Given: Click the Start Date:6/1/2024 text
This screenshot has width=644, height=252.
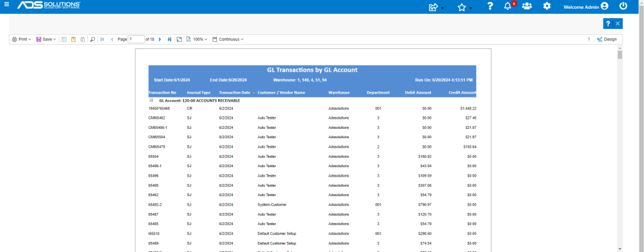Looking at the screenshot, I should coord(172,80).
